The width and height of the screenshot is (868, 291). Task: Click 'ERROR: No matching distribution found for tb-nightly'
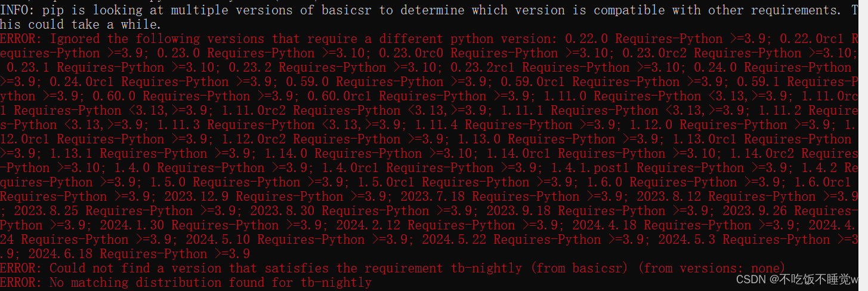[x=186, y=283]
